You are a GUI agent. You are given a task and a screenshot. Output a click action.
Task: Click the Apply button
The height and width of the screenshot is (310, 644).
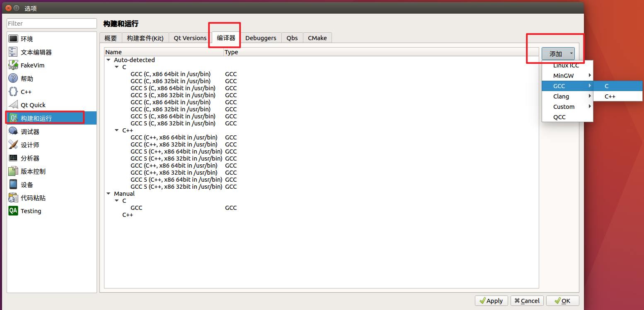(491, 300)
